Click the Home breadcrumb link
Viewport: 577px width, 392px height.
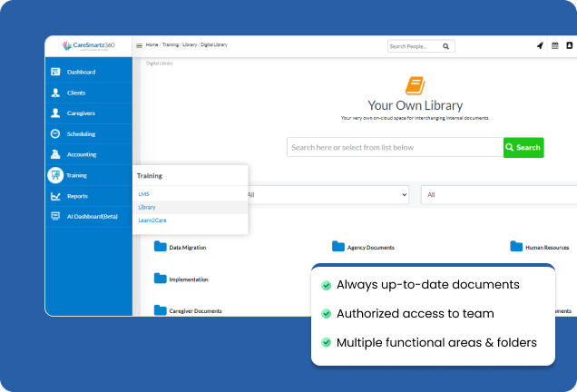152,44
